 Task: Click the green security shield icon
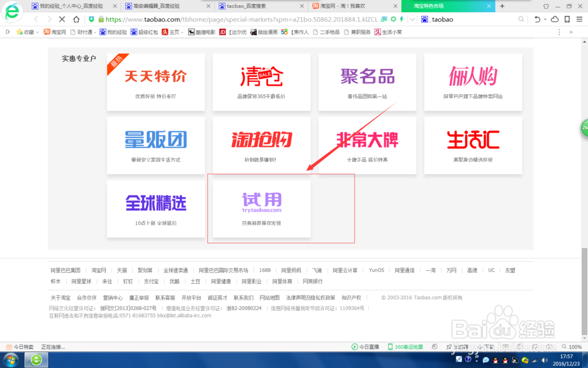[x=91, y=19]
